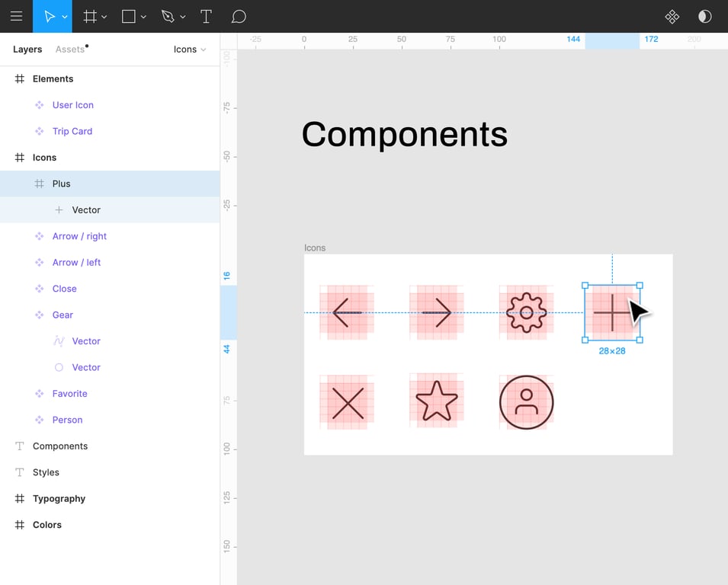Select the Move tool arrow
The image size is (728, 585).
tap(49, 16)
